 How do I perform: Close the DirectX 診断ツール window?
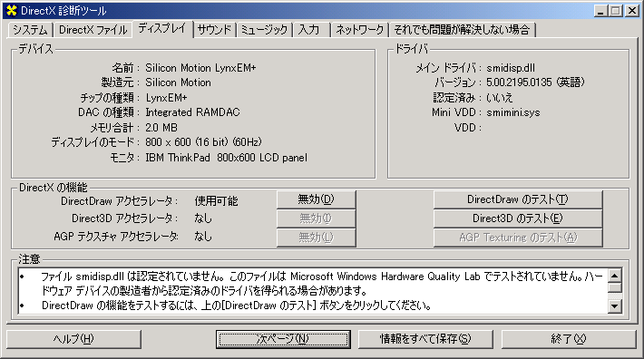pos(631,11)
